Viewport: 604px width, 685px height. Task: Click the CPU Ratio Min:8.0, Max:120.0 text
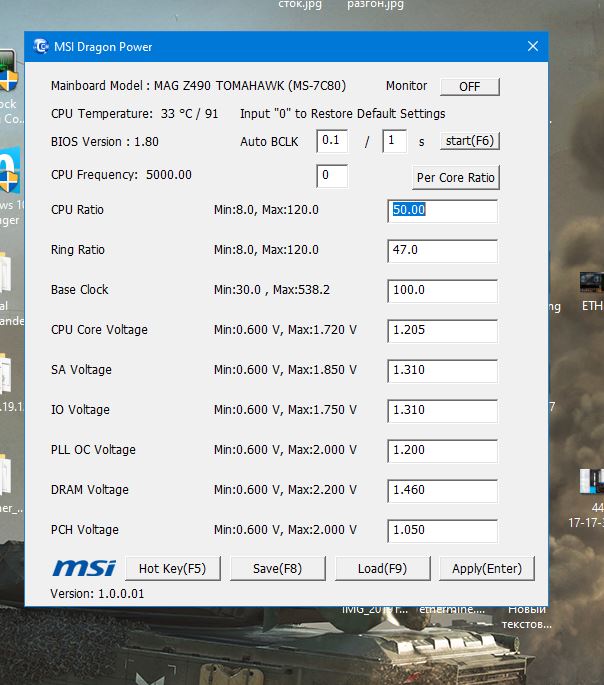pos(266,210)
